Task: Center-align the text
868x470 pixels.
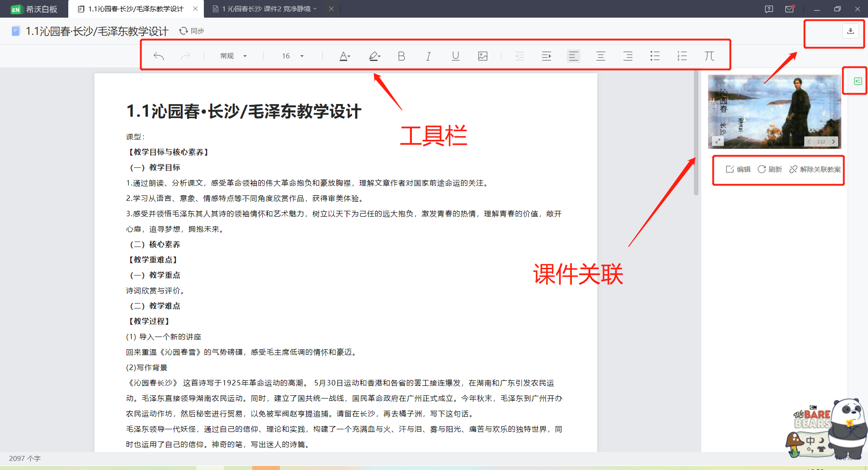Action: (601, 56)
